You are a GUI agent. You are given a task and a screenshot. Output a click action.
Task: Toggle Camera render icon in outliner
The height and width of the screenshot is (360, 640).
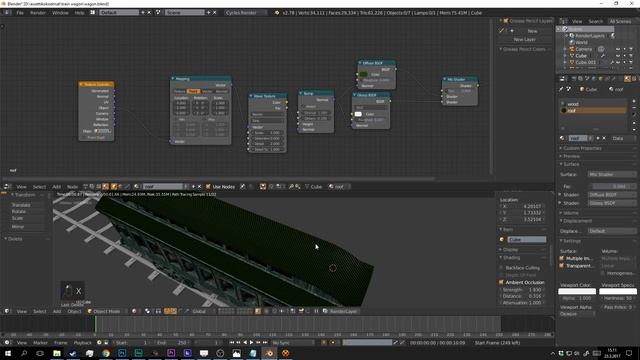631,49
